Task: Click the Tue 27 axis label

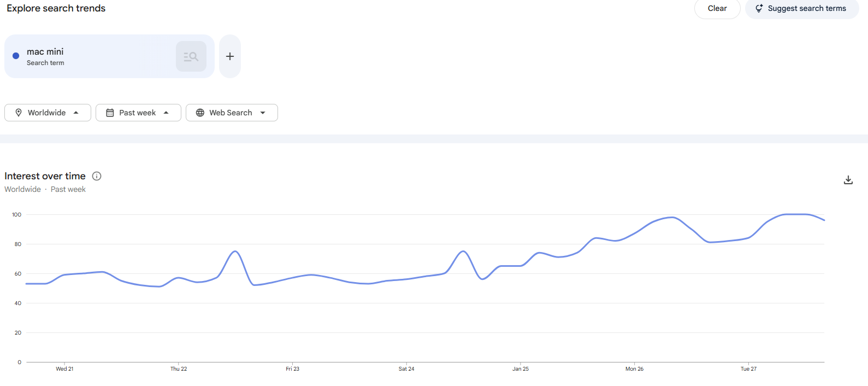Action: 749,369
